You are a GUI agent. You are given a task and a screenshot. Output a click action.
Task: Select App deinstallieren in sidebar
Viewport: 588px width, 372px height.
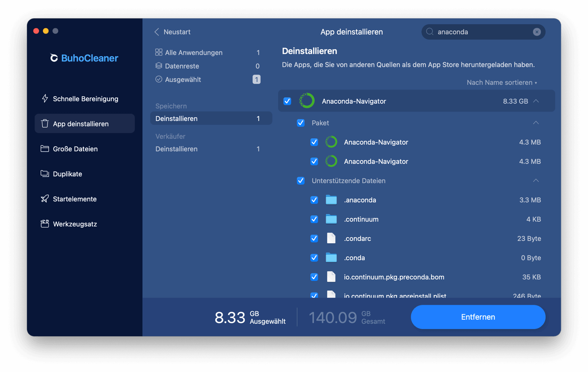tap(85, 124)
